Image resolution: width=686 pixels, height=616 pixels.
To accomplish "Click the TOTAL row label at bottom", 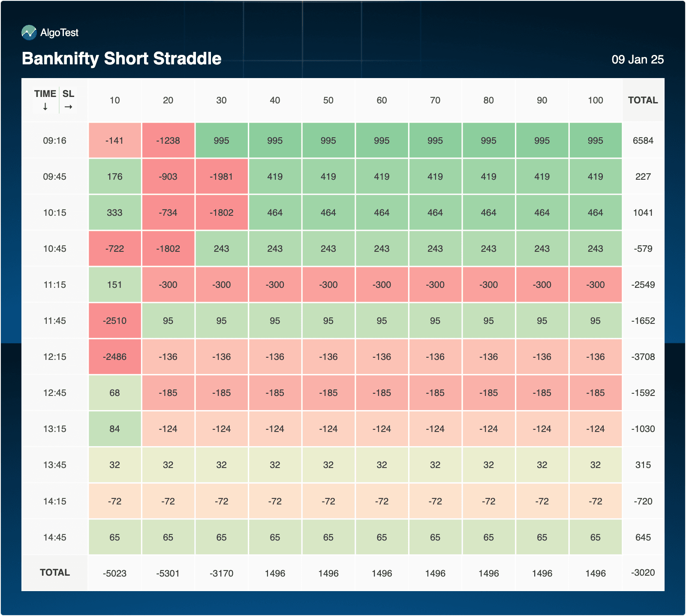I will click(54, 573).
